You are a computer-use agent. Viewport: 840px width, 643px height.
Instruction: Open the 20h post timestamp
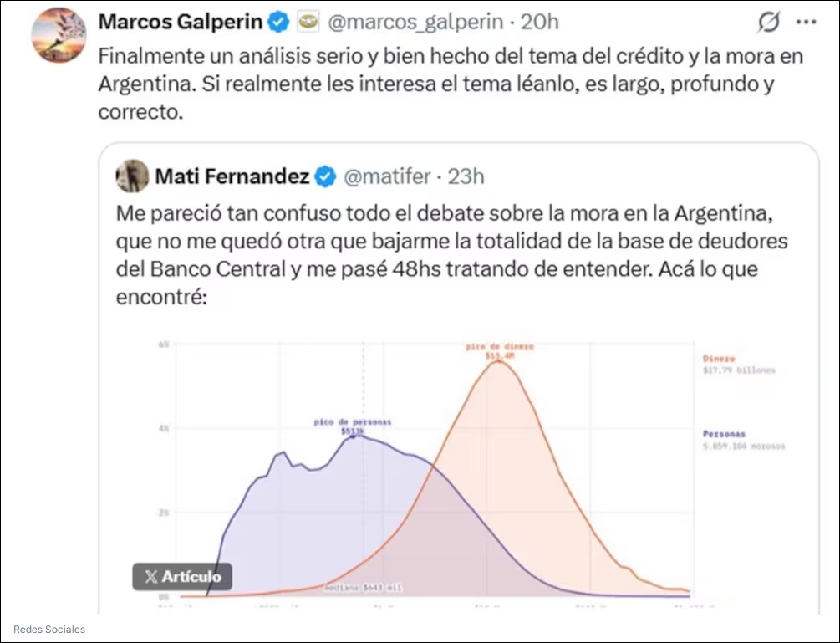539,22
